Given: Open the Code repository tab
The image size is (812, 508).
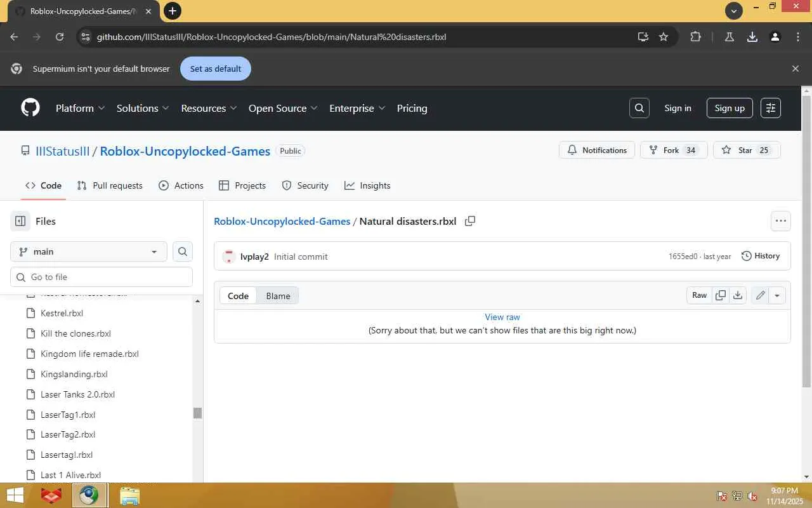Looking at the screenshot, I should pyautogui.click(x=44, y=185).
